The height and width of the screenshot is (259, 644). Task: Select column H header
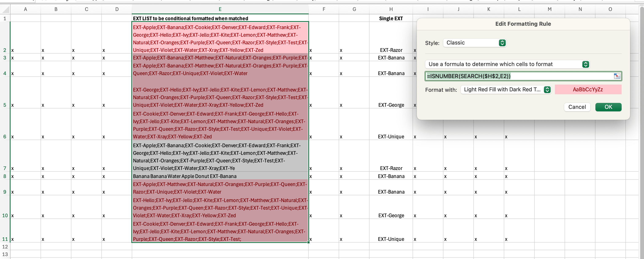(x=391, y=9)
